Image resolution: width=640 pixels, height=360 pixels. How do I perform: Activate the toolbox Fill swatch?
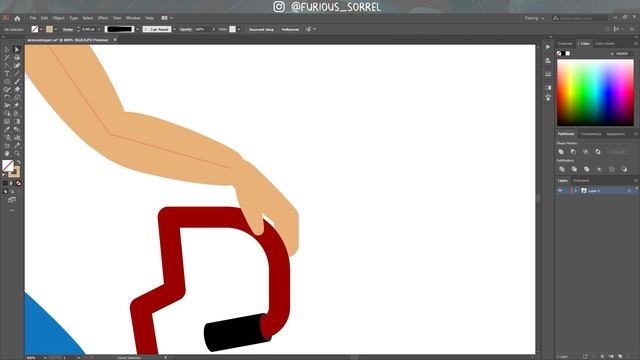tap(8, 165)
